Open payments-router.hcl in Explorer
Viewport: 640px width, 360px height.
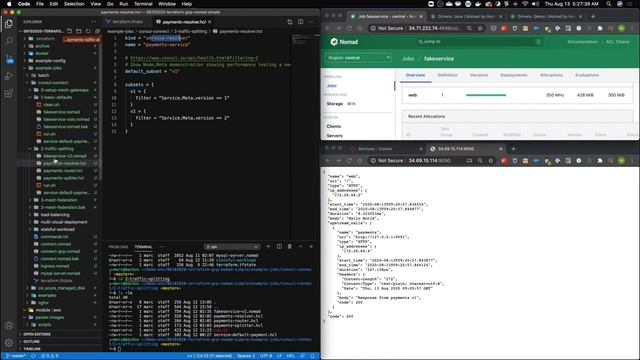coord(62,171)
